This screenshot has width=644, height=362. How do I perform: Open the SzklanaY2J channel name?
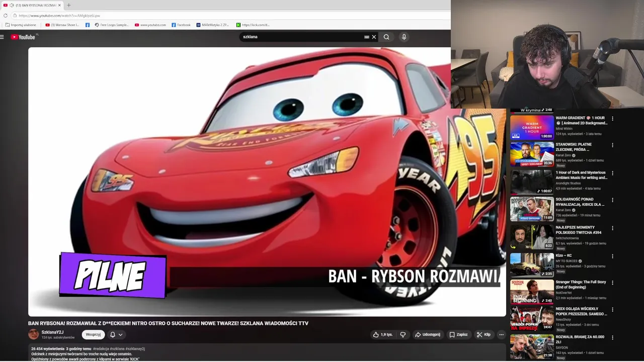coord(52,332)
